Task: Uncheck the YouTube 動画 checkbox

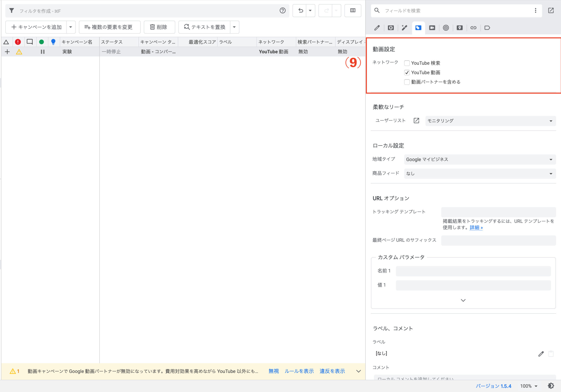Action: [x=407, y=73]
